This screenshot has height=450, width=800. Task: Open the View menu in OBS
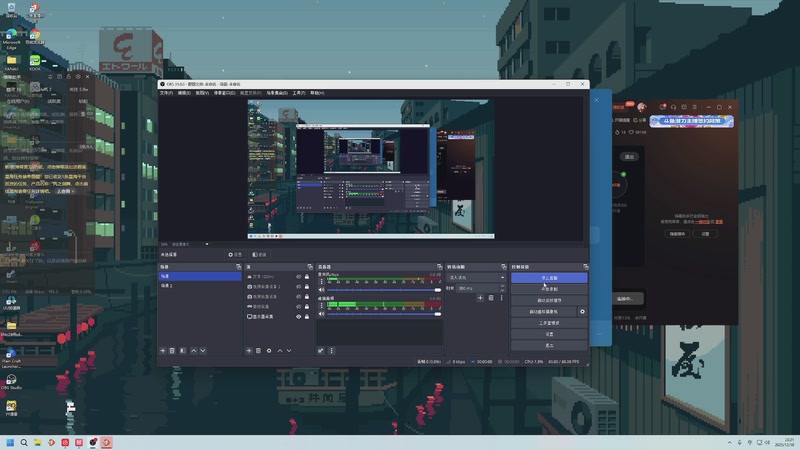pyautogui.click(x=203, y=93)
